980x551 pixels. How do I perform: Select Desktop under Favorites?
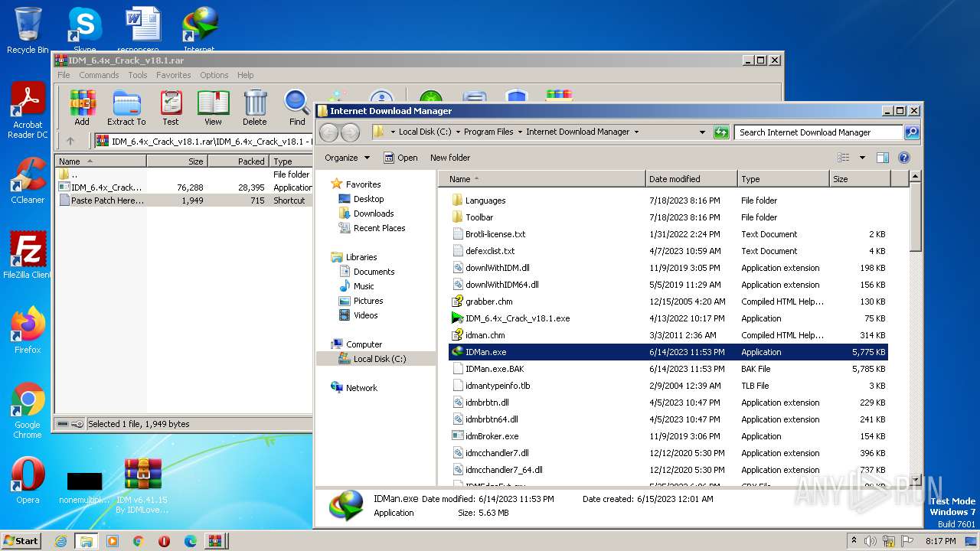coord(361,199)
